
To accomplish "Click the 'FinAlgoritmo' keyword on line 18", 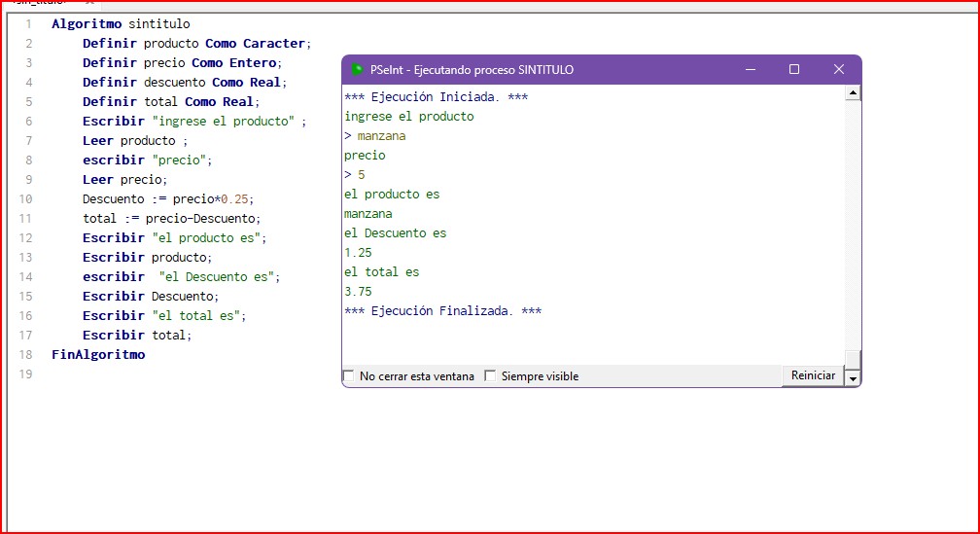I will (98, 355).
